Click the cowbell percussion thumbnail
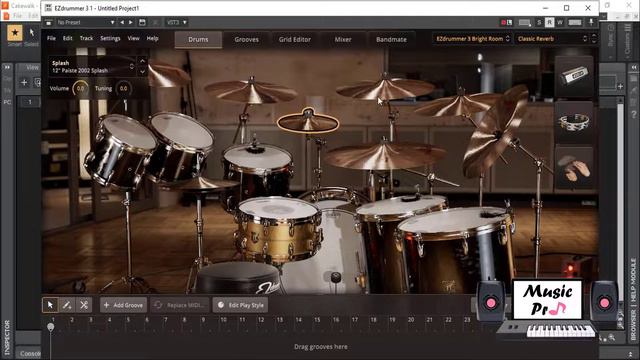Screen dimensions: 640x360 pyautogui.click(x=574, y=76)
